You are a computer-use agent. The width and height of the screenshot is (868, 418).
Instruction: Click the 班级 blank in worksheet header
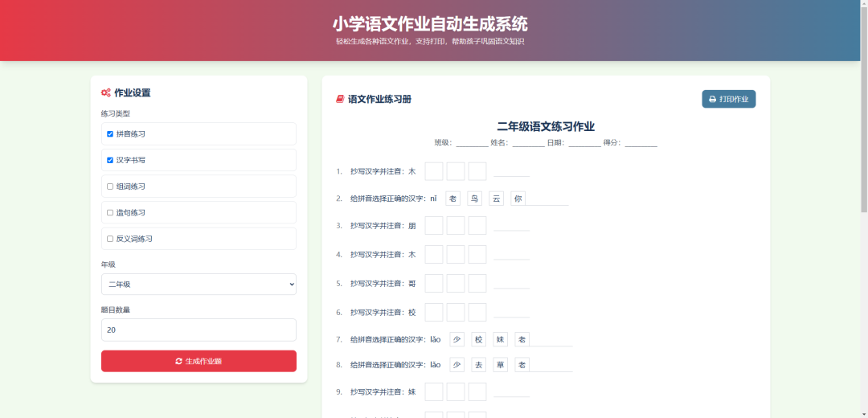point(473,143)
